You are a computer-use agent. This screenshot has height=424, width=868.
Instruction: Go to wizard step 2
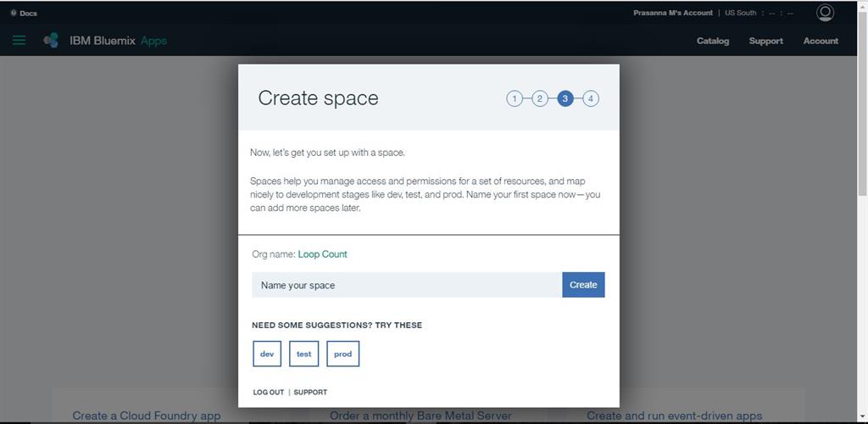(x=540, y=99)
